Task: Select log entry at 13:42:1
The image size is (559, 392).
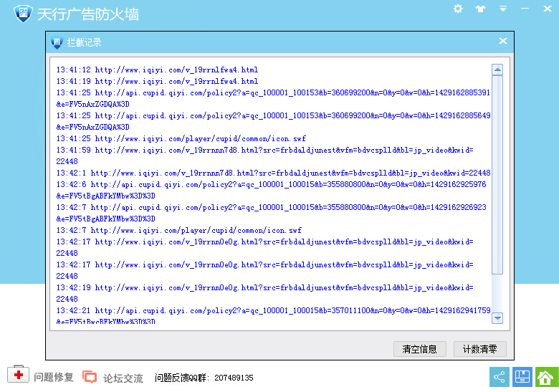Action: (274, 173)
